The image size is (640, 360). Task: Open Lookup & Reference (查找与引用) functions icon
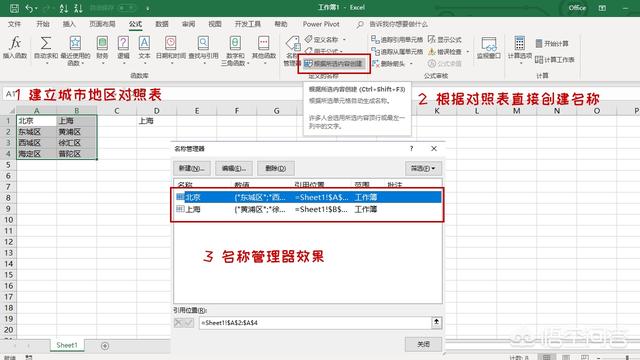203,43
